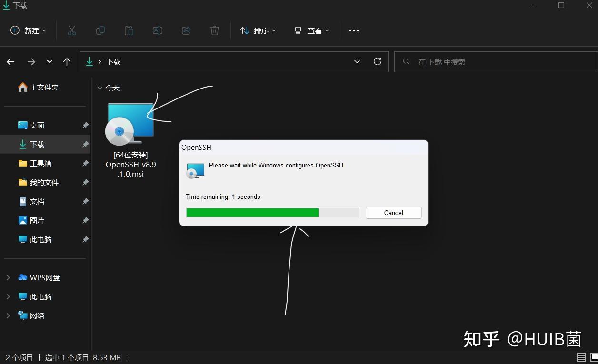Click the Refresh icon in the address bar
Screen dimensions: 598x364
[378, 61]
